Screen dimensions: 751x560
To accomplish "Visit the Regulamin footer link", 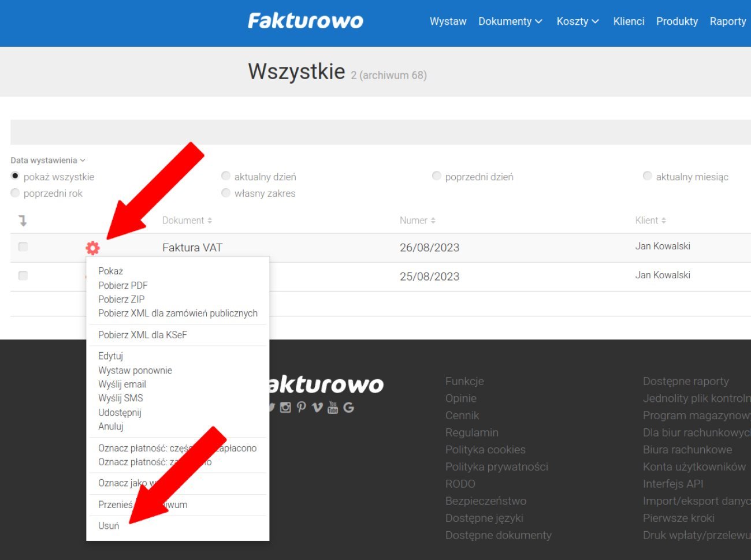I will [x=472, y=432].
